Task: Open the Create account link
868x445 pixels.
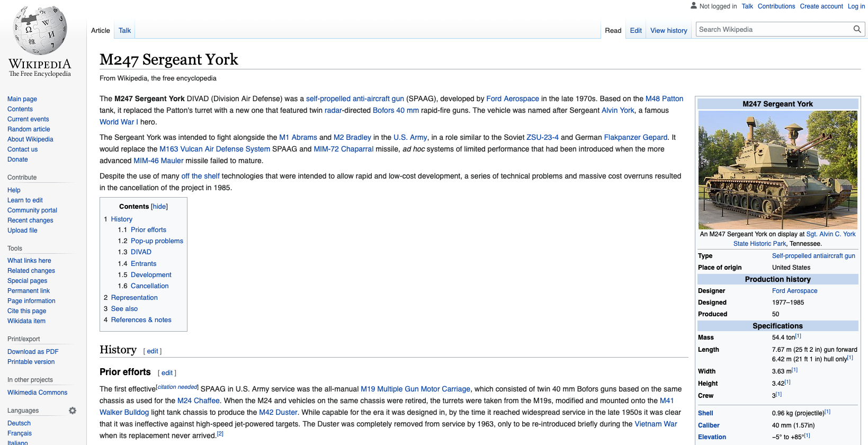Action: click(x=821, y=6)
